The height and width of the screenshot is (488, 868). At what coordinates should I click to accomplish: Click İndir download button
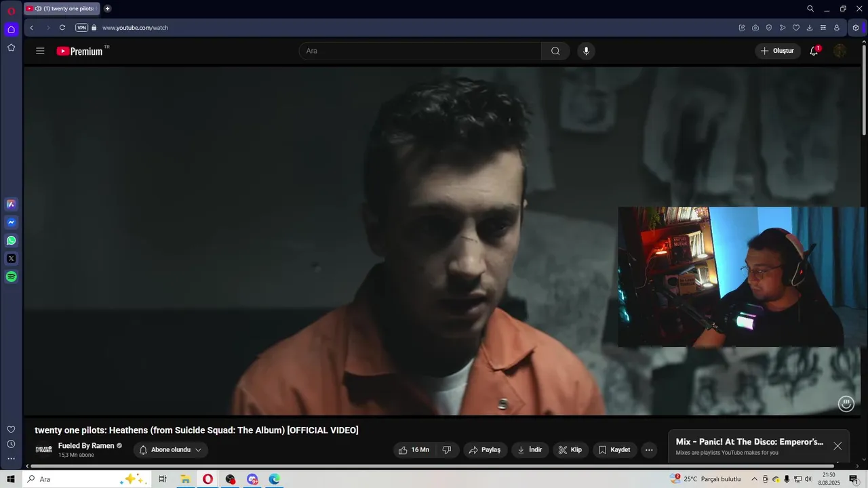[530, 450]
